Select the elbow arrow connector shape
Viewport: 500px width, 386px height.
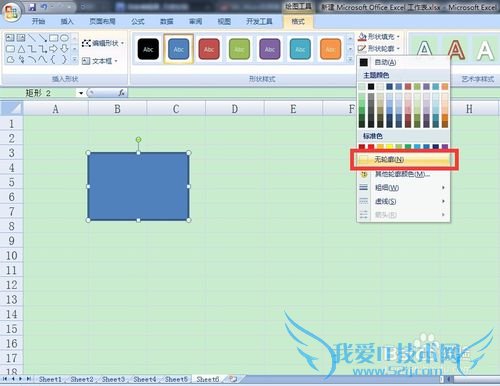[43, 49]
